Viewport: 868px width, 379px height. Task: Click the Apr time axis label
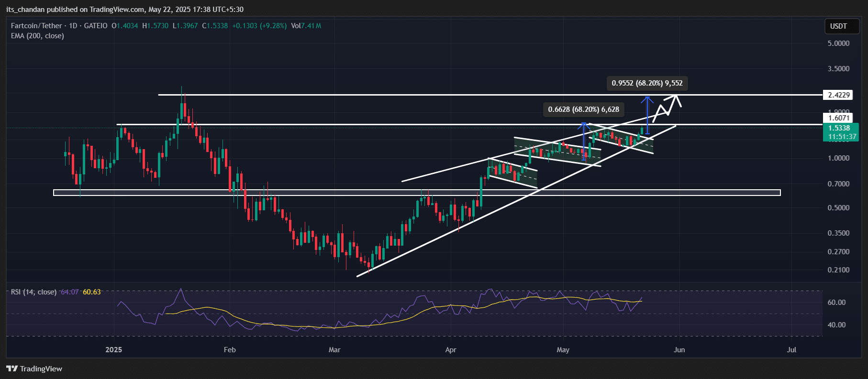pos(451,350)
